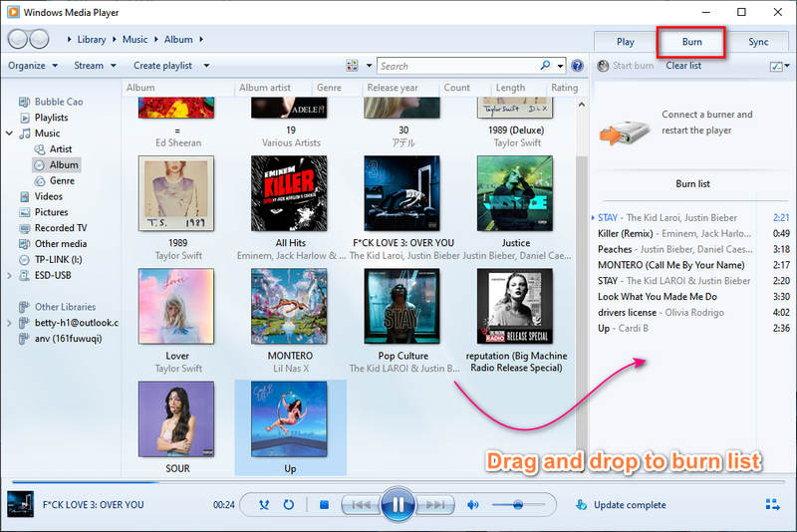This screenshot has height=532, width=797.
Task: Collapse the Music tree node
Action: click(9, 133)
